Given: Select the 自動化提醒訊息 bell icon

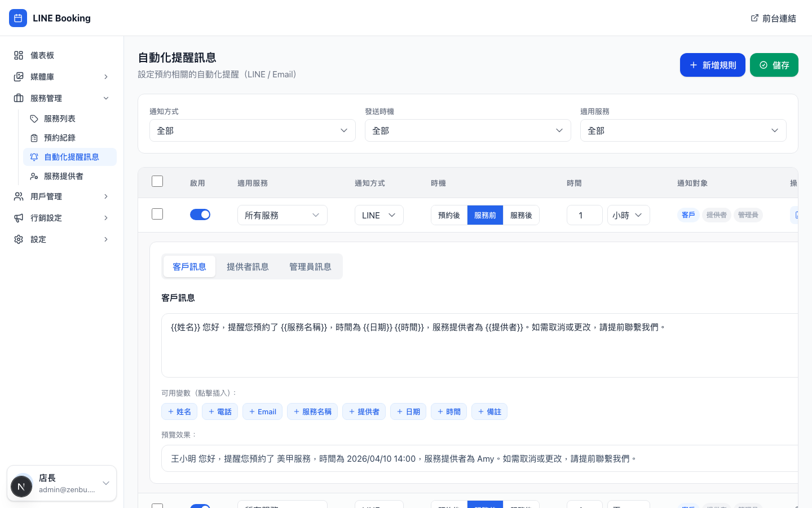Looking at the screenshot, I should pos(34,157).
